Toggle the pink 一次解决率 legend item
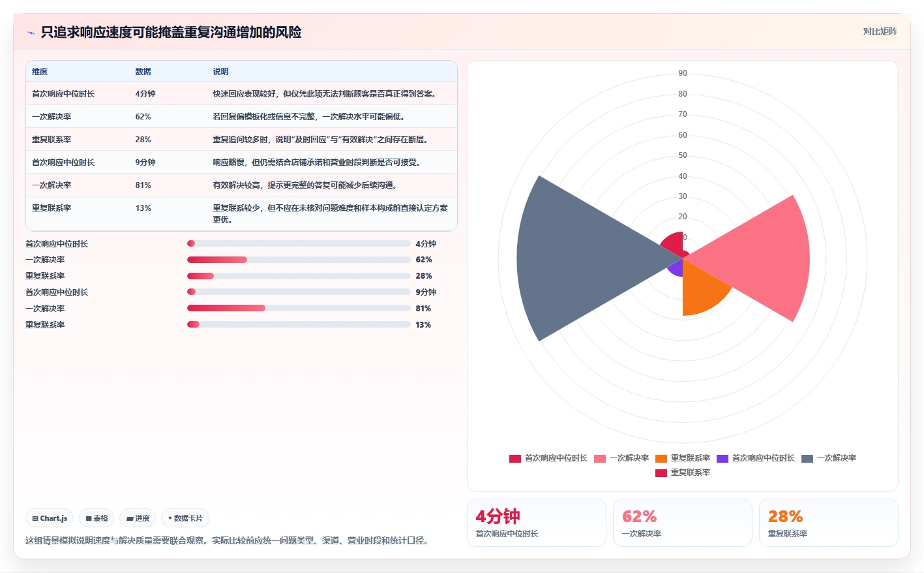 point(621,458)
